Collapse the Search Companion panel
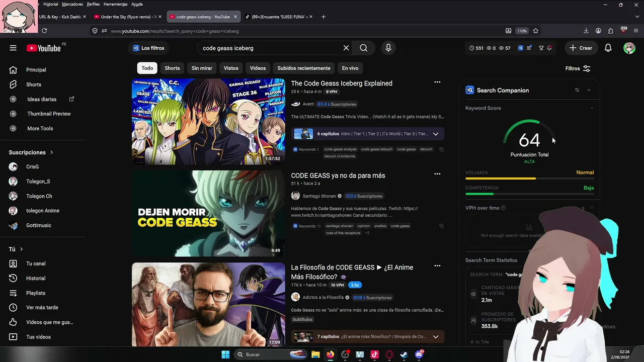644x362 pixels. click(589, 90)
